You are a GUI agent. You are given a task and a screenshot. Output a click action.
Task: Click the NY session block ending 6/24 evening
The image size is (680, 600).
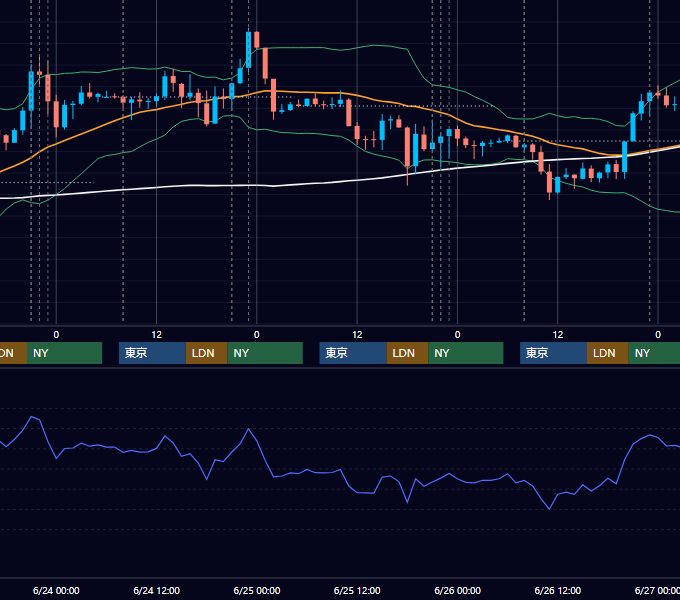click(265, 353)
